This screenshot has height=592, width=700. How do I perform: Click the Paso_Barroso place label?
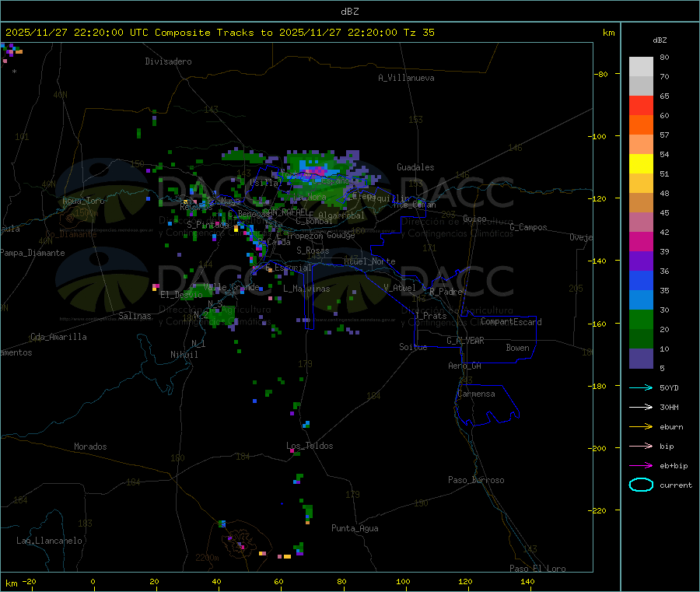click(476, 480)
